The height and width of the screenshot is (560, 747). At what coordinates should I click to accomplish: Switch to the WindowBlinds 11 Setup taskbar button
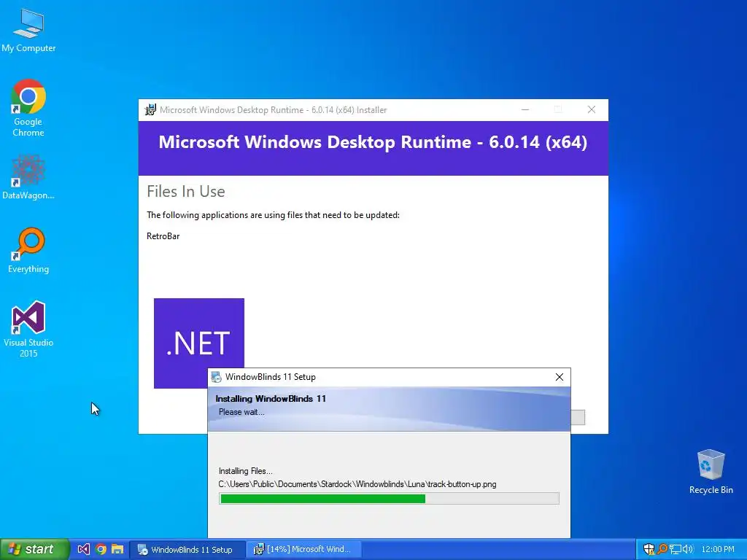tap(187, 550)
